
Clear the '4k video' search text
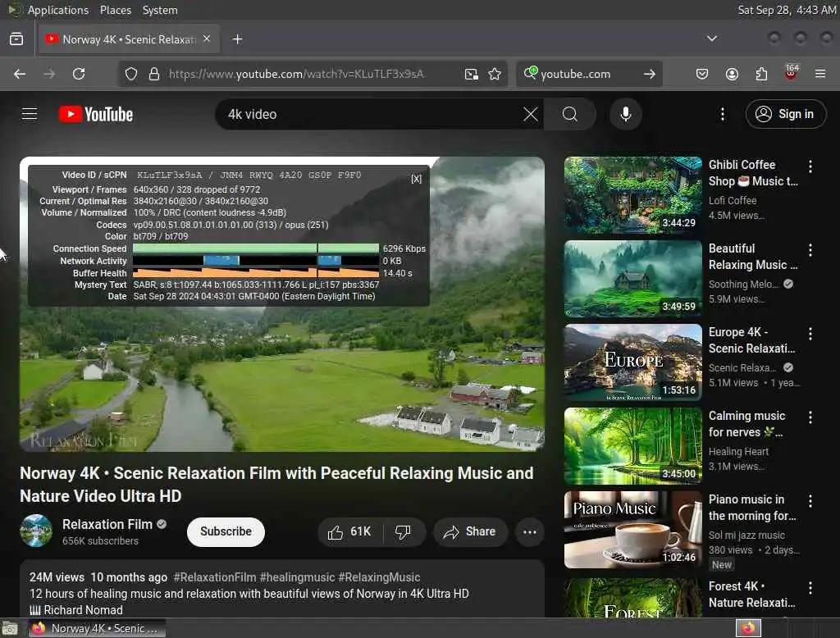[531, 114]
